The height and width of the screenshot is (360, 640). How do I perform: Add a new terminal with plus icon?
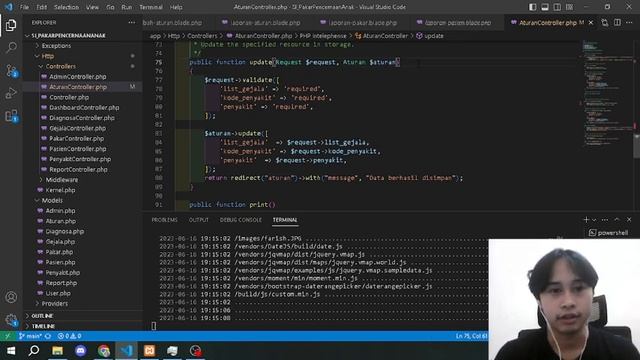point(586,220)
